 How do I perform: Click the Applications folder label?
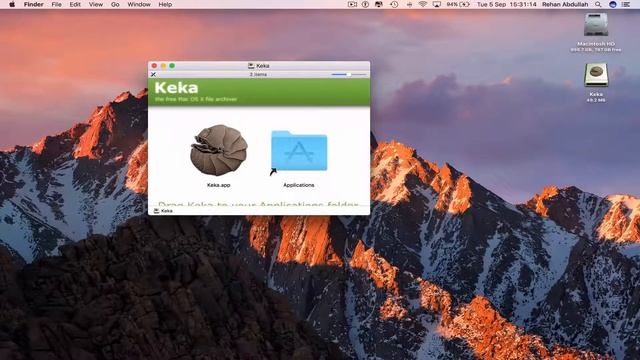click(299, 185)
